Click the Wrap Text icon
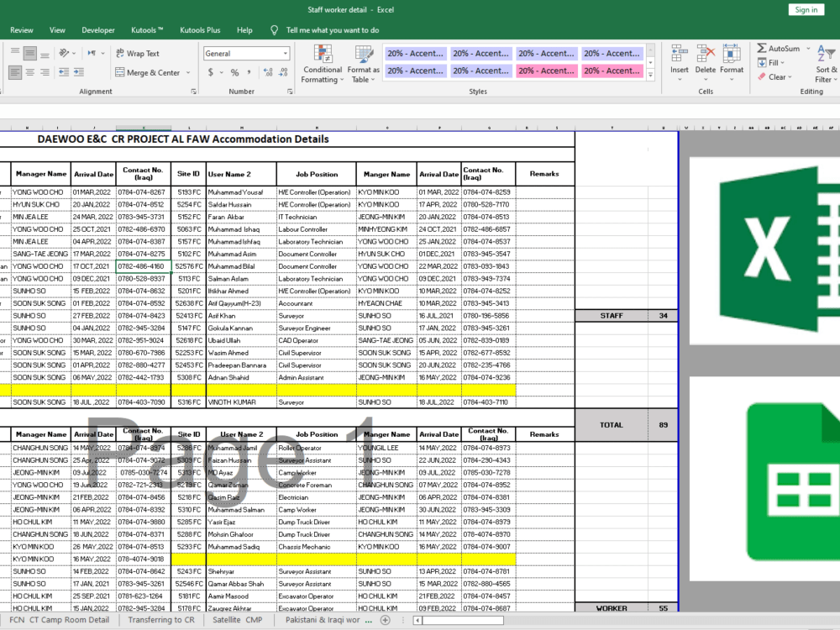 tap(120, 53)
